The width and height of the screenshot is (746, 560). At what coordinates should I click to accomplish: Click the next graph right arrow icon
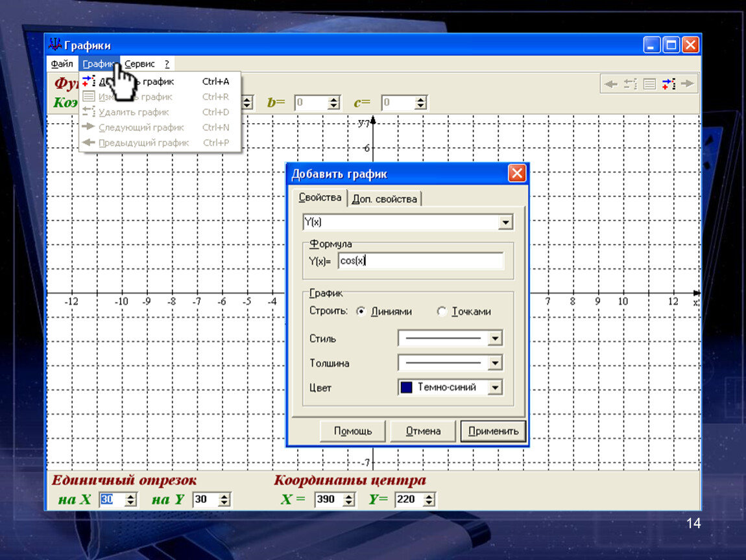(x=687, y=84)
